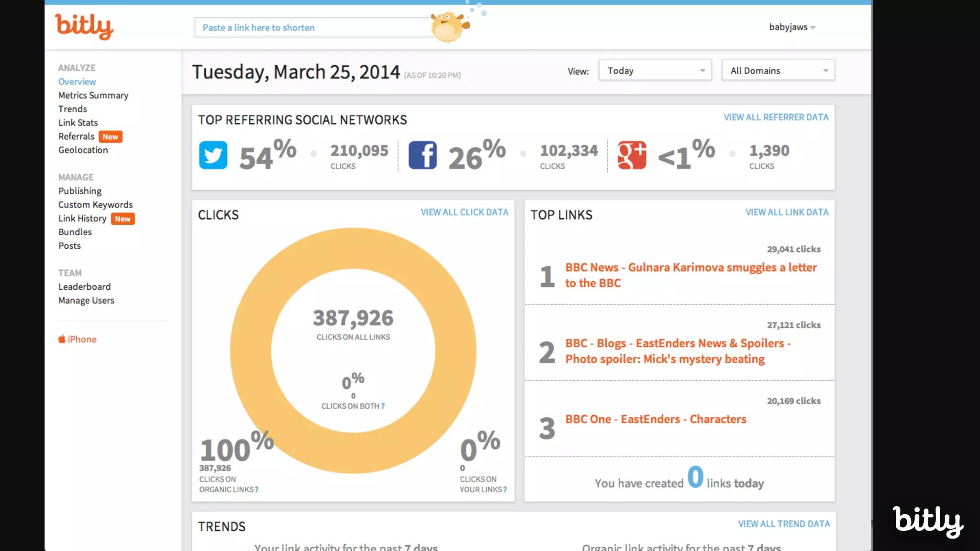Click the help question mark beside Your Links
Screen dimensions: 980x551
(x=505, y=490)
